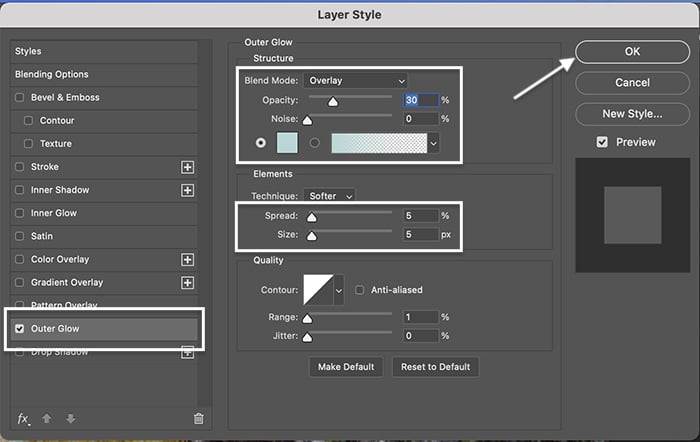Screen dimensions: 700x442
Task: Click the New Style... button
Action: pyautogui.click(x=632, y=114)
